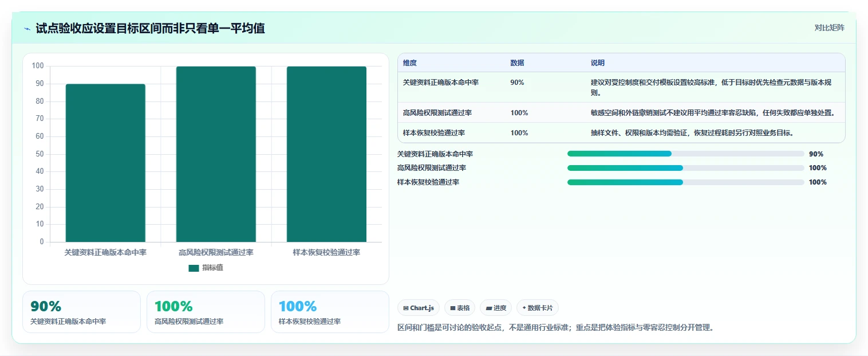Click the lightning icon beside the title

pos(27,29)
